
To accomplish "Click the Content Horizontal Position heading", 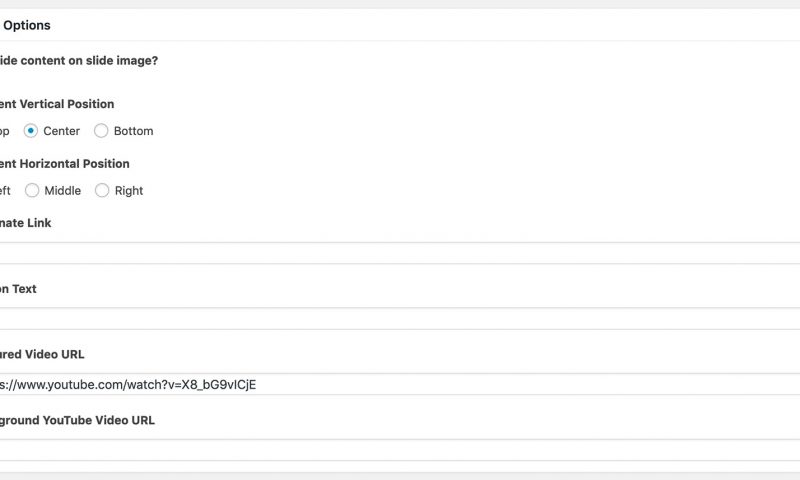I will coord(65,164).
